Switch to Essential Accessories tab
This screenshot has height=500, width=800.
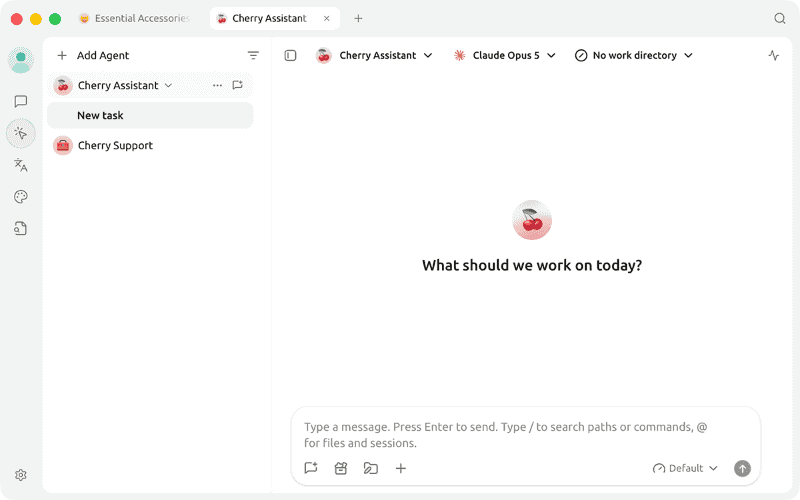click(x=135, y=18)
